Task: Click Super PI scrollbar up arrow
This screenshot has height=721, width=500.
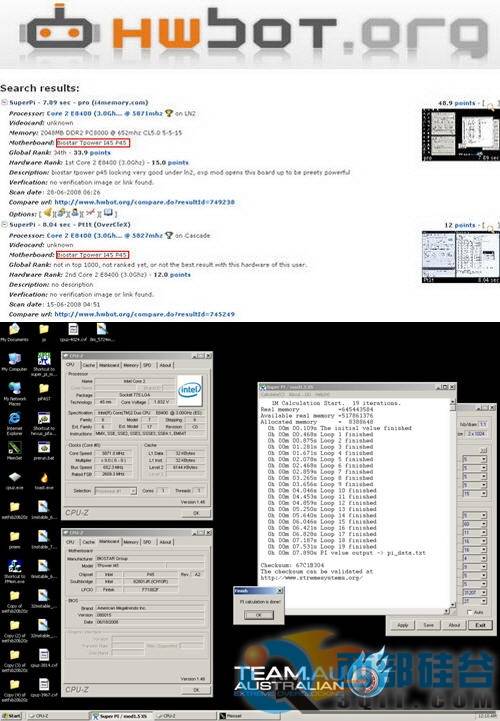Action: pos(453,401)
